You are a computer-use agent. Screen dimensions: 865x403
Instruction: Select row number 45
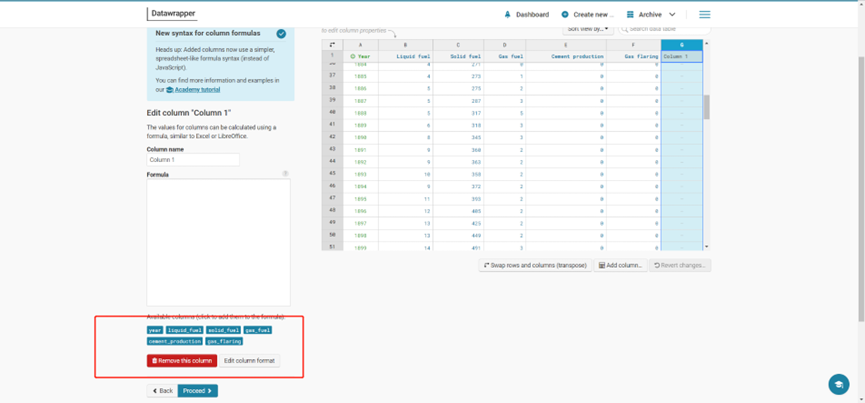[x=332, y=174]
